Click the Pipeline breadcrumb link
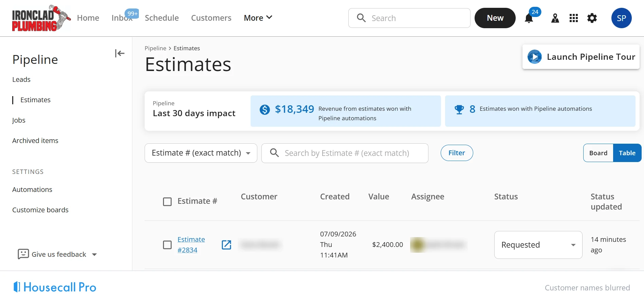The image size is (644, 303). pos(155,48)
